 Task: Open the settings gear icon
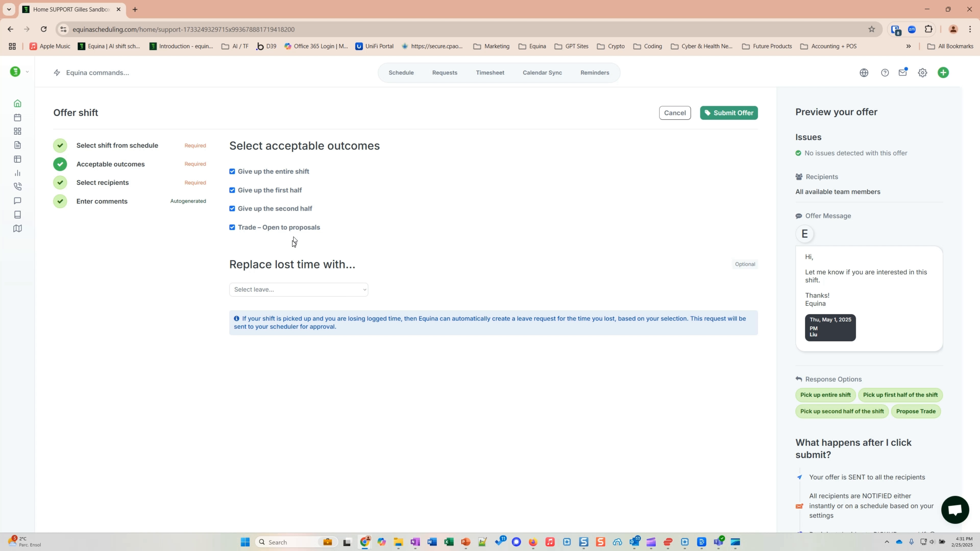coord(923,72)
